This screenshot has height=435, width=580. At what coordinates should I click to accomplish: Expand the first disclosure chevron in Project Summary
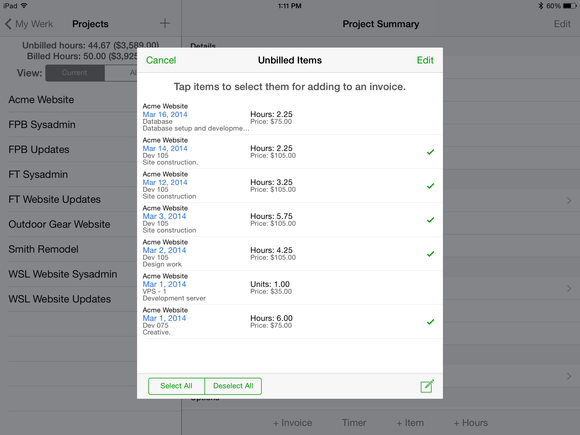[x=569, y=201]
